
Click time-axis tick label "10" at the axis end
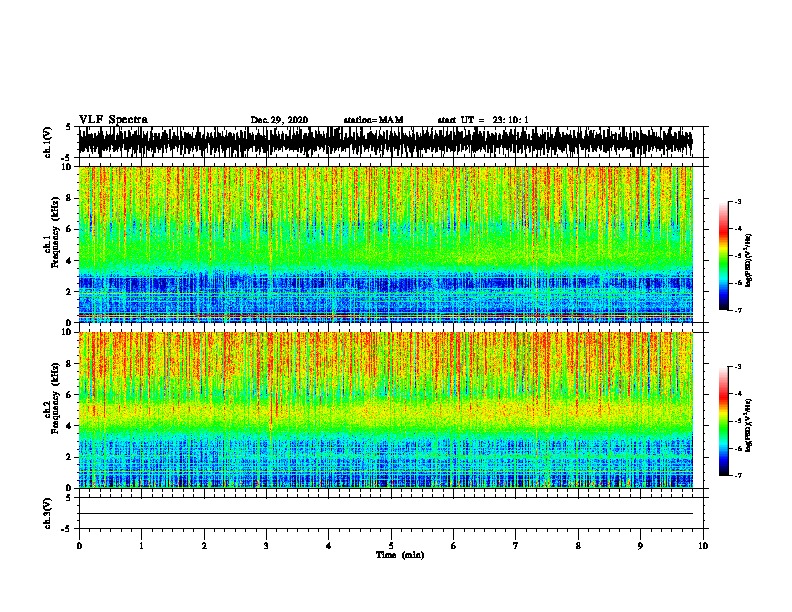[703, 546]
